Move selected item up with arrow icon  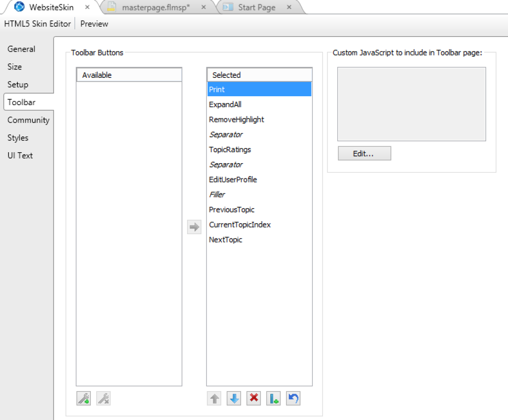tap(214, 398)
